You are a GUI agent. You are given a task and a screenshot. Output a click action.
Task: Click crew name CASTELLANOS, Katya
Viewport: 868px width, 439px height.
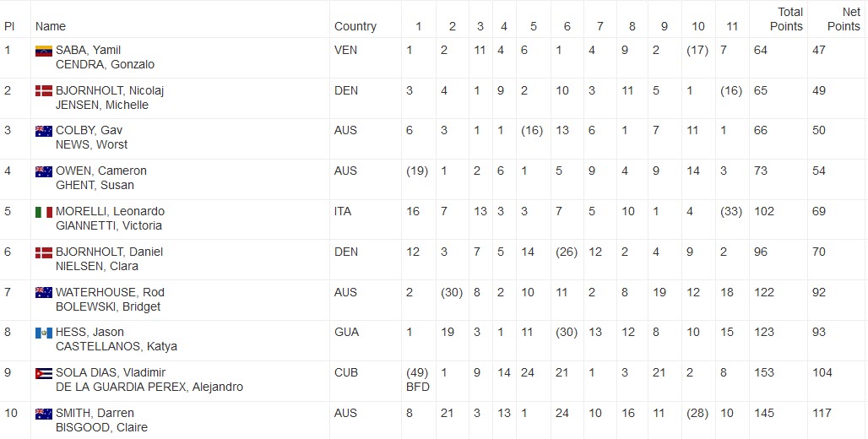click(x=117, y=346)
